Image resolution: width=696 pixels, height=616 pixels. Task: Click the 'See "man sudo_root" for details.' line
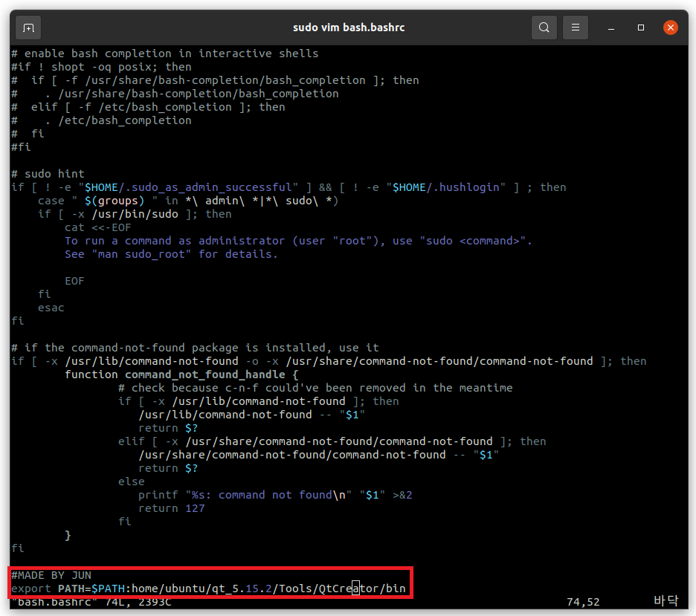pyautogui.click(x=171, y=254)
